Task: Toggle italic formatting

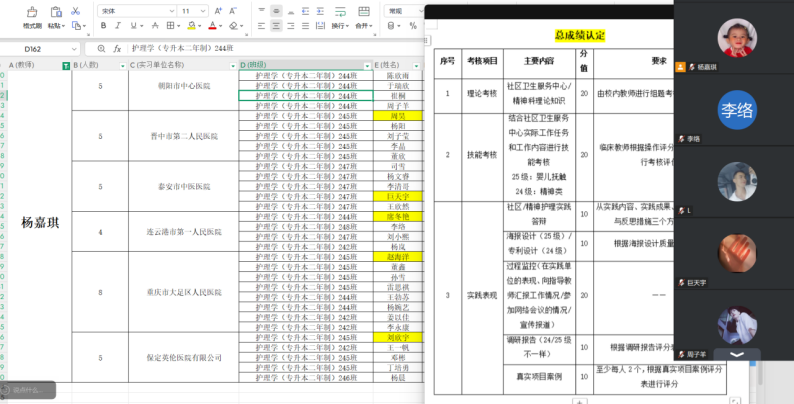Action: coord(117,27)
